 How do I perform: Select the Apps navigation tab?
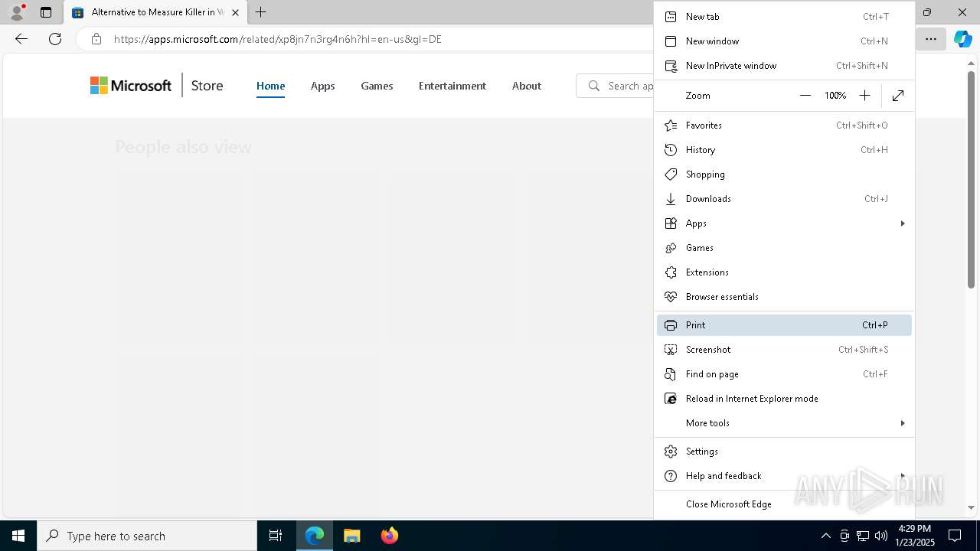coord(322,86)
